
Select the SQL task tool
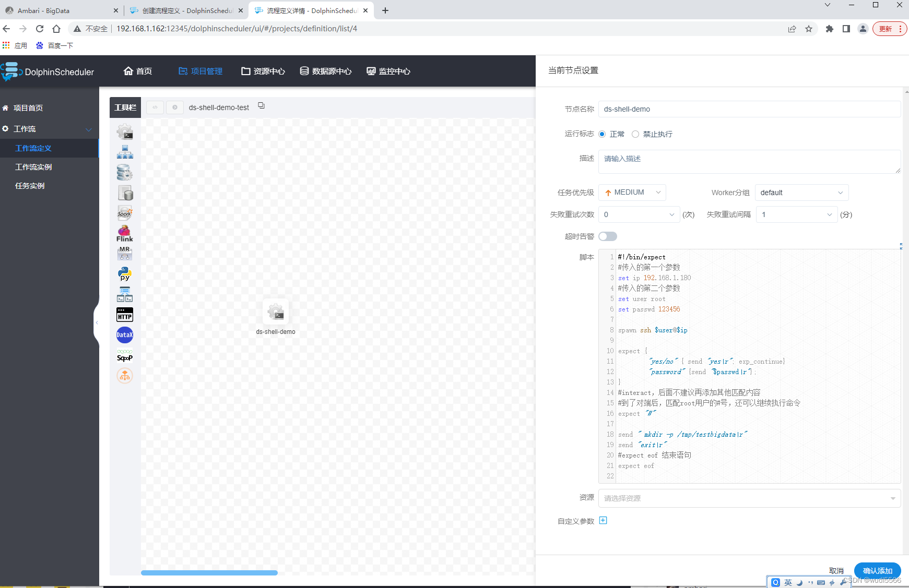coord(125,193)
